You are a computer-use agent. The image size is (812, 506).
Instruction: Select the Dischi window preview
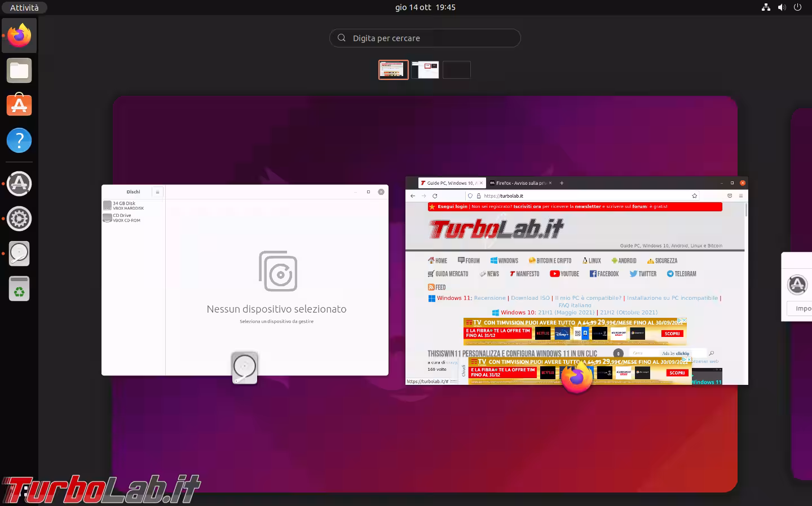point(245,280)
